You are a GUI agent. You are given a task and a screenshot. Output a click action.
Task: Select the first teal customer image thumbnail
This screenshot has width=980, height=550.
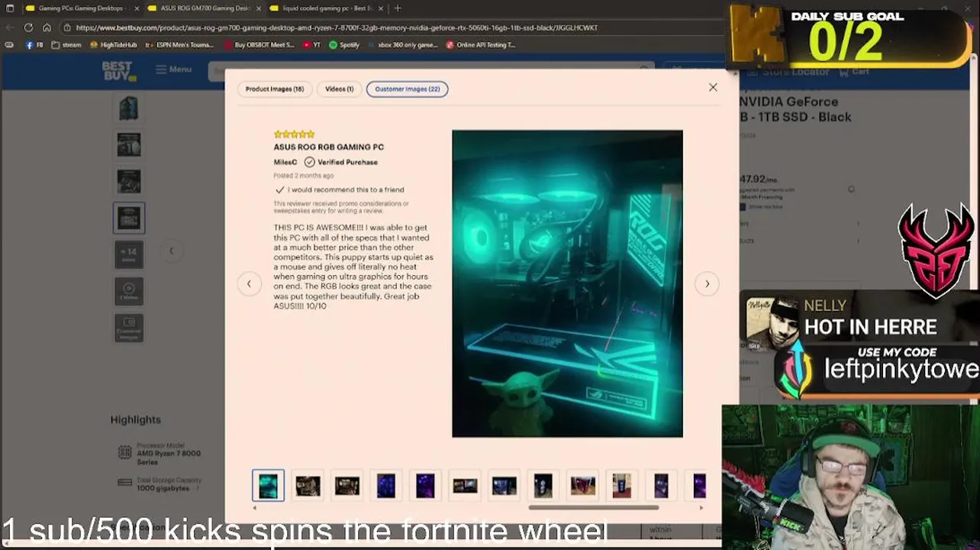click(268, 485)
